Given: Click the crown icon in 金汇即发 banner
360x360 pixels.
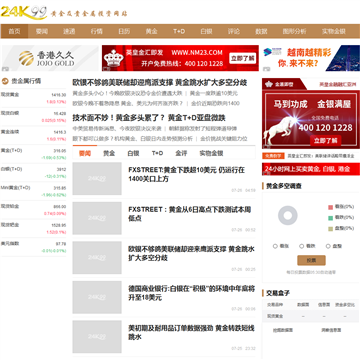Looking at the screenshot, I should (113, 58).
